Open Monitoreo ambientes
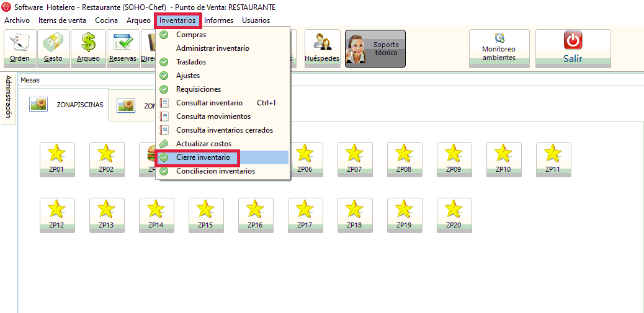This screenshot has height=313, width=644. [499, 48]
